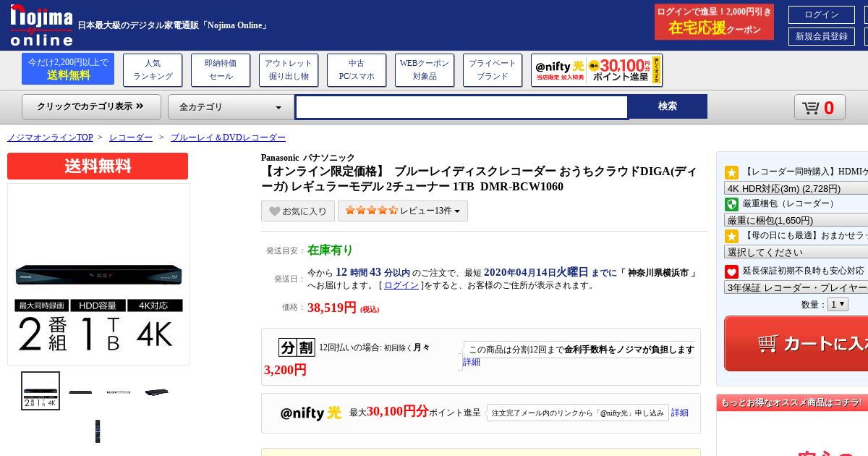Click the search input field
Screen dimensions: 868x456
[x=461, y=107]
